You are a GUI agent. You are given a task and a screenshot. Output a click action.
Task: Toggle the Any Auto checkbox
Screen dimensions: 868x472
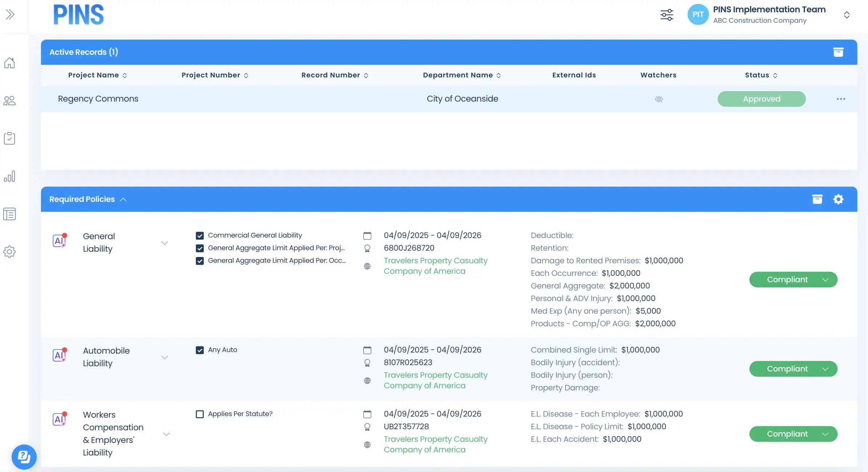[200, 350]
